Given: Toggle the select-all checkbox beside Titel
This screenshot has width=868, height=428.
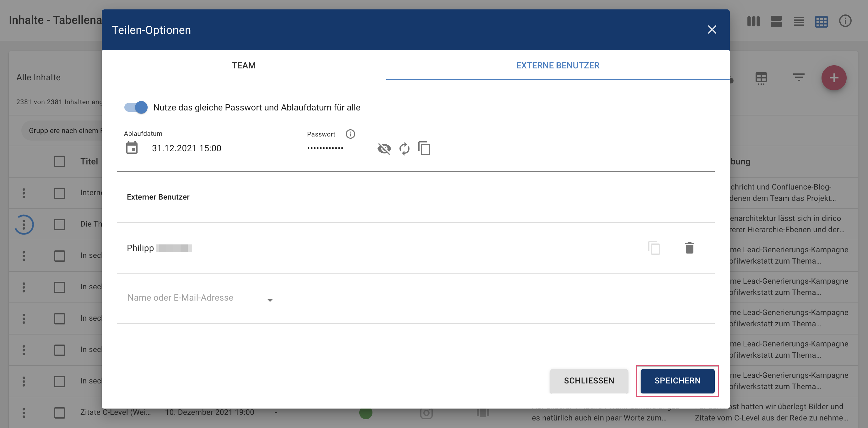Looking at the screenshot, I should [x=60, y=161].
